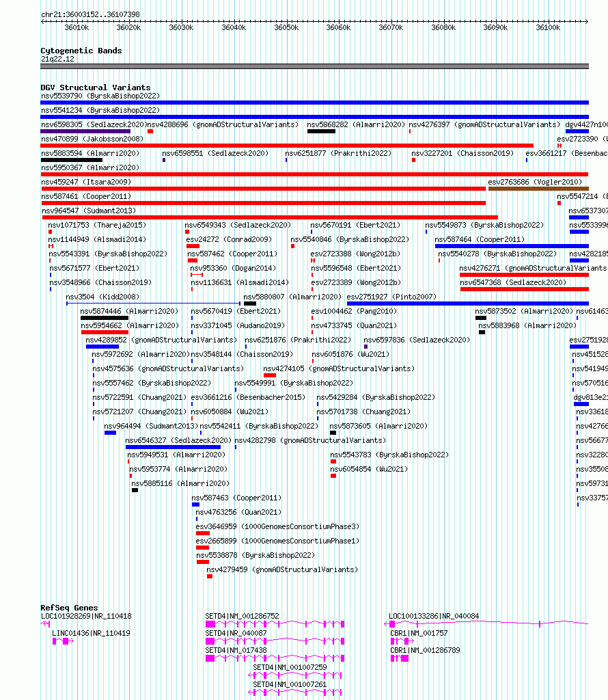Click the esv2665899 1000GenomesConsortiumPhase1 label
608x700 pixels.
pyautogui.click(x=277, y=541)
